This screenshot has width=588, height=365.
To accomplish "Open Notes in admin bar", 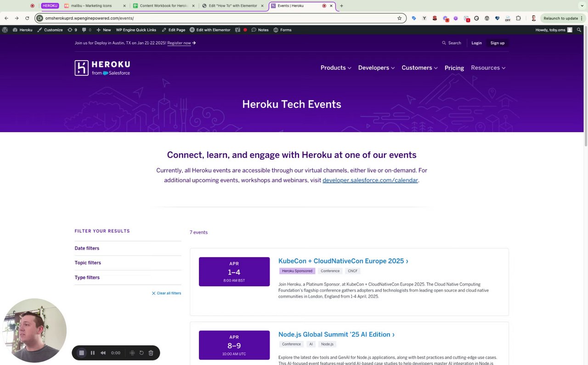I will pos(260,30).
